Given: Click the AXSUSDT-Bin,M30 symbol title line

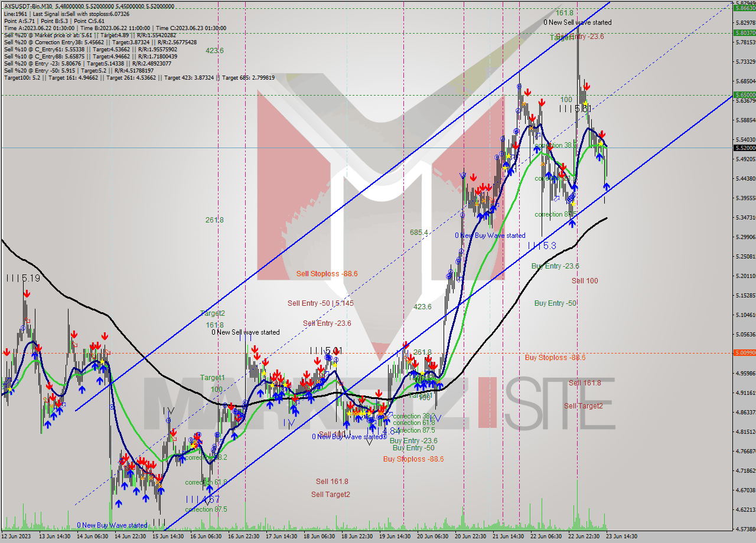Looking at the screenshot, I should [89, 6].
